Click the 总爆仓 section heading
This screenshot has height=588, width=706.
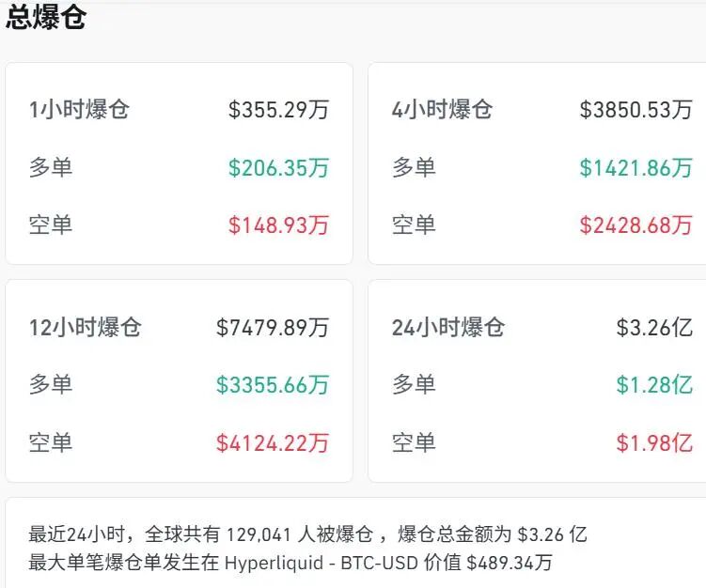click(x=46, y=19)
